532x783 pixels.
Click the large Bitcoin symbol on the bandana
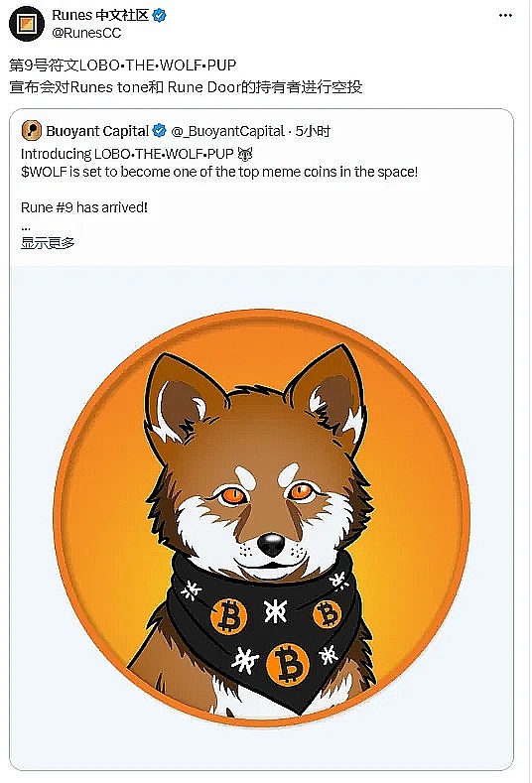[x=288, y=664]
